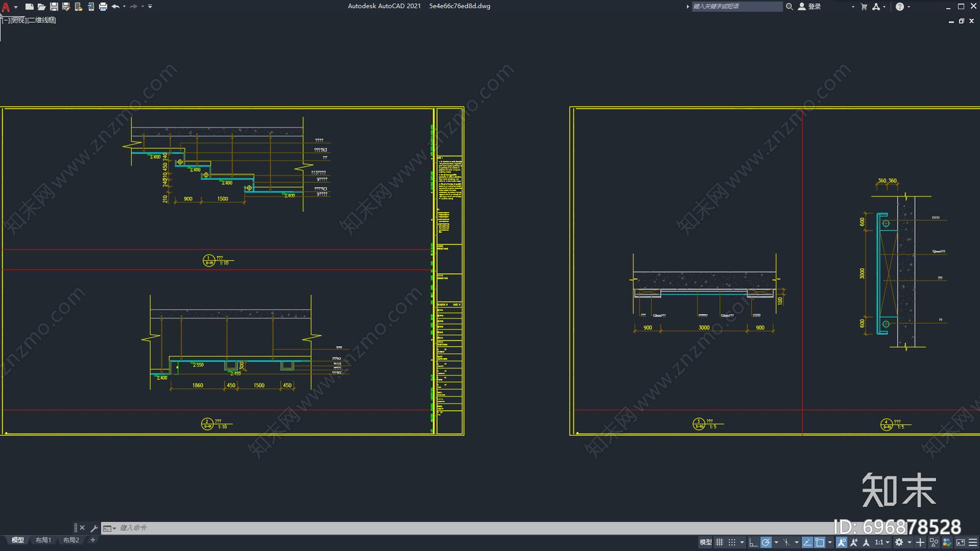Image resolution: width=980 pixels, height=551 pixels.
Task: Expand the search options arrow left of search box
Action: pos(687,7)
